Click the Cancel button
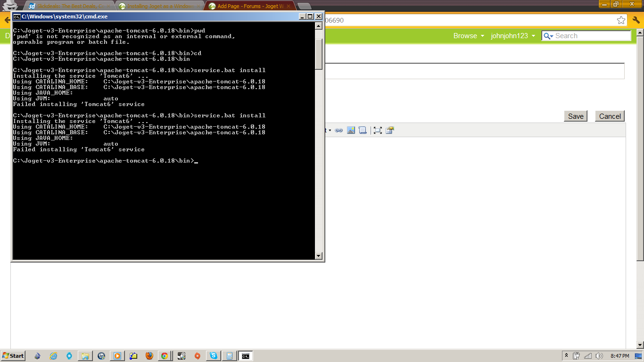The width and height of the screenshot is (644, 362). point(610,116)
